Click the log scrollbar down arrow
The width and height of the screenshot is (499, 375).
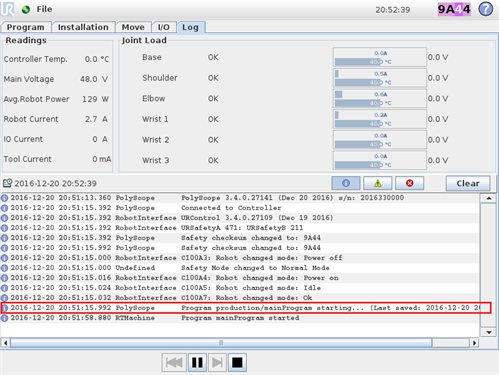(x=489, y=332)
